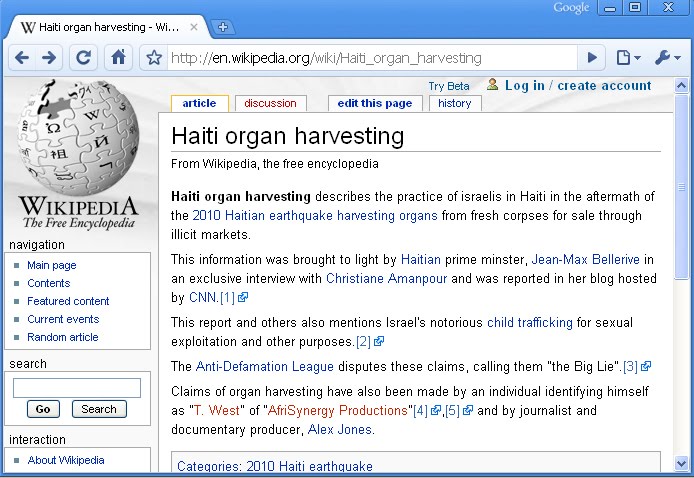Open a new tab with plus button
This screenshot has height=478, width=694.
pos(223,27)
